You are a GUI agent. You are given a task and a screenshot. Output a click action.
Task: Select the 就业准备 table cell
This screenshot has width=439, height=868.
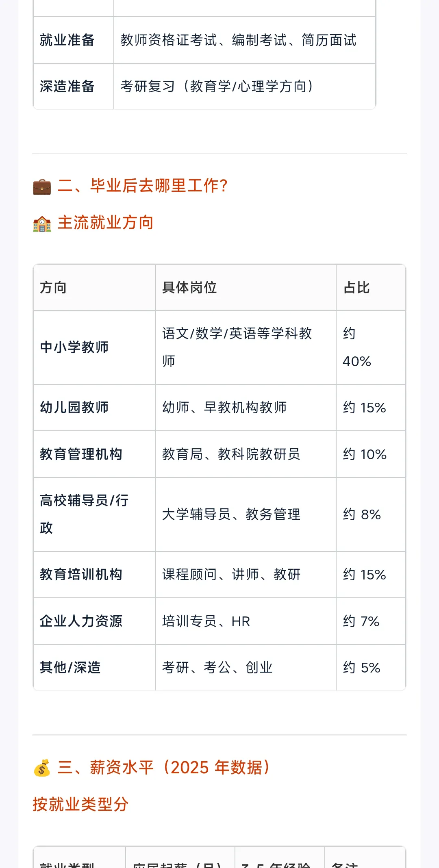[74, 40]
